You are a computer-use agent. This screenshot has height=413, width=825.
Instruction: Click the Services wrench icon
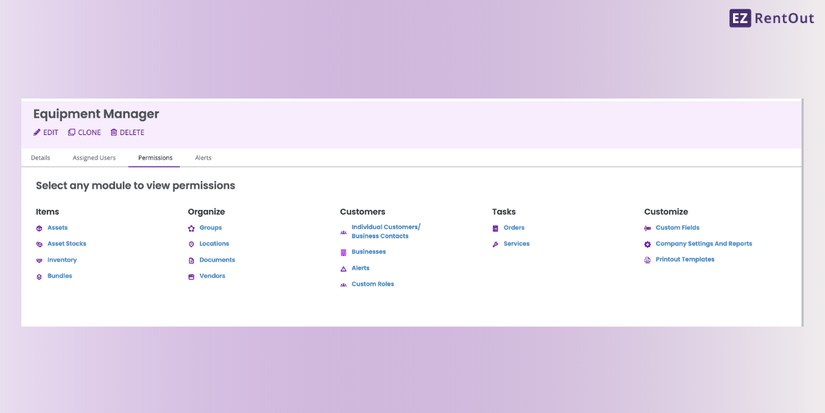pyautogui.click(x=495, y=244)
